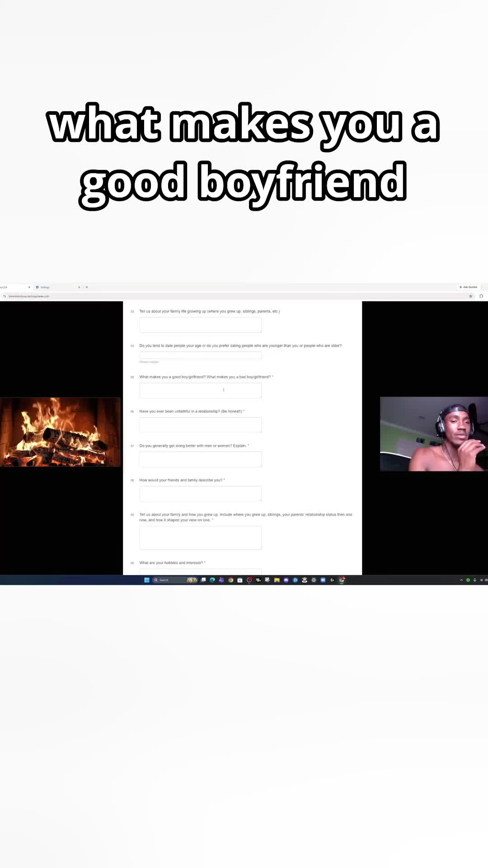Click the Ask Gemini button
The image size is (488, 868).
coord(469,287)
